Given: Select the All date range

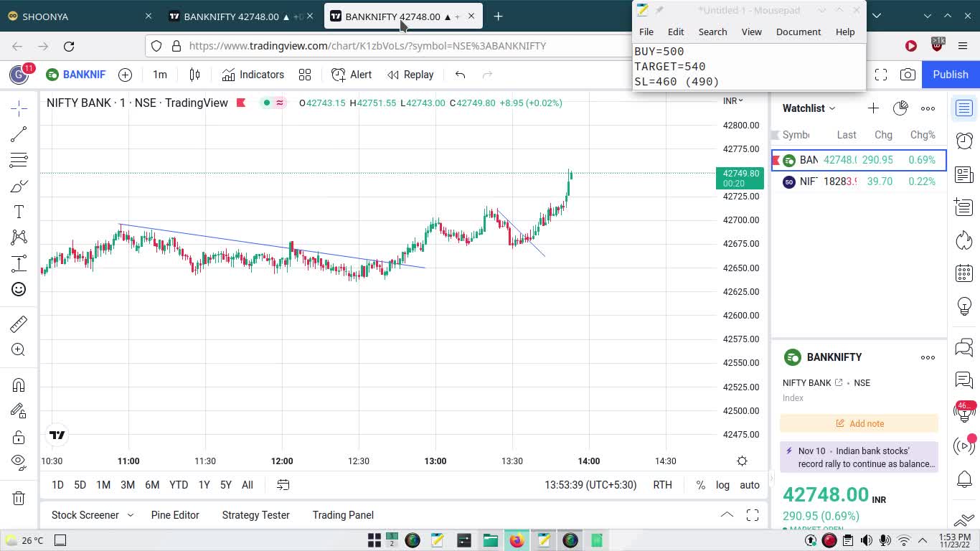Looking at the screenshot, I should (x=248, y=485).
